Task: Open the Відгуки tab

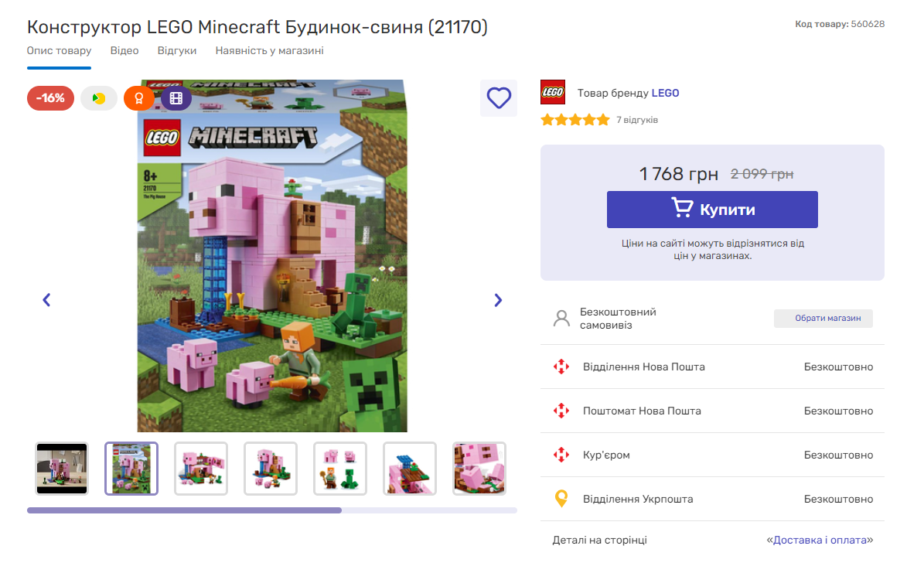Action: tap(177, 51)
